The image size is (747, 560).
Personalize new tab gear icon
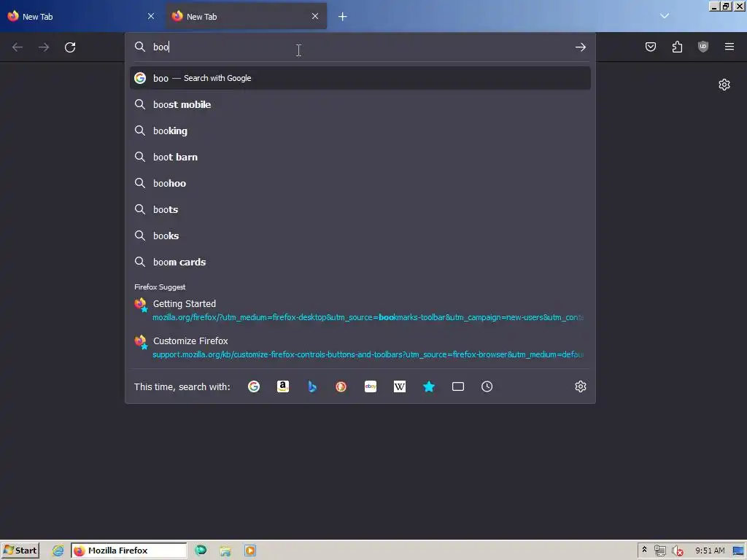coord(724,85)
